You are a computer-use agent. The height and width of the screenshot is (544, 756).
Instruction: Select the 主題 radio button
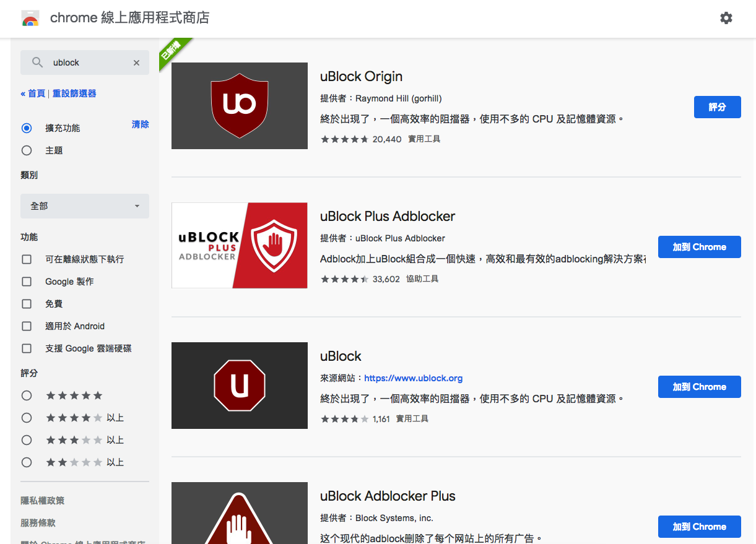pyautogui.click(x=27, y=150)
